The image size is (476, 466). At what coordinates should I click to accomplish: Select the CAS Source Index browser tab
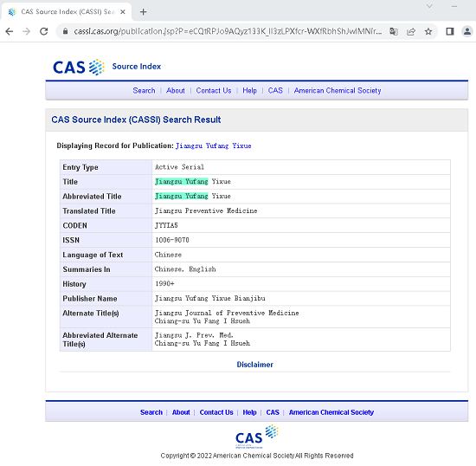[x=67, y=12]
